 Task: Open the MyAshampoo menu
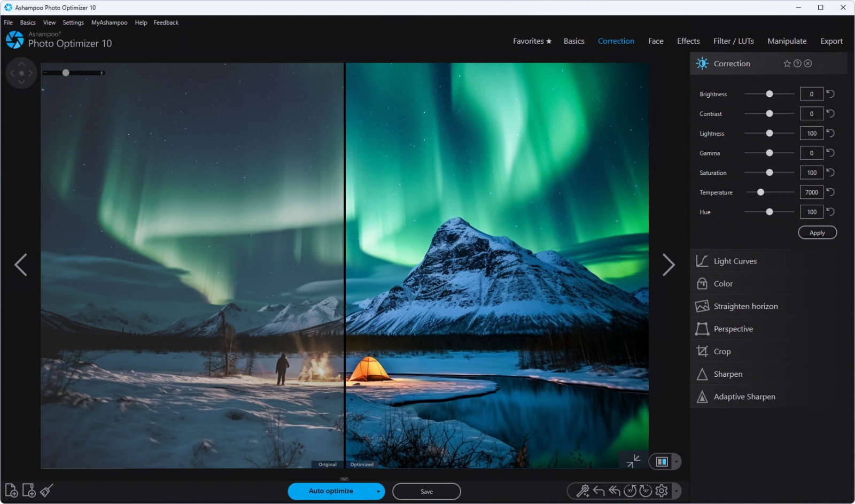coord(109,22)
